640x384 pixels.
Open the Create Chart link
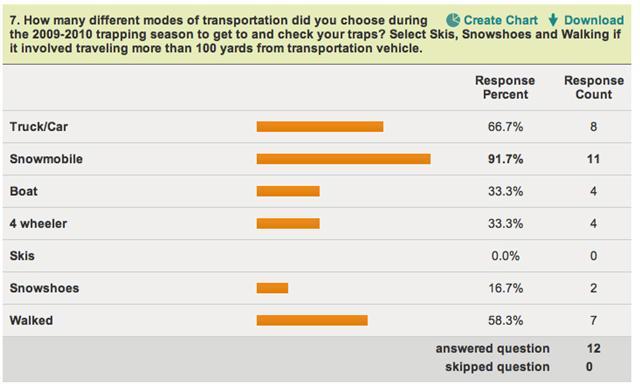tap(500, 20)
